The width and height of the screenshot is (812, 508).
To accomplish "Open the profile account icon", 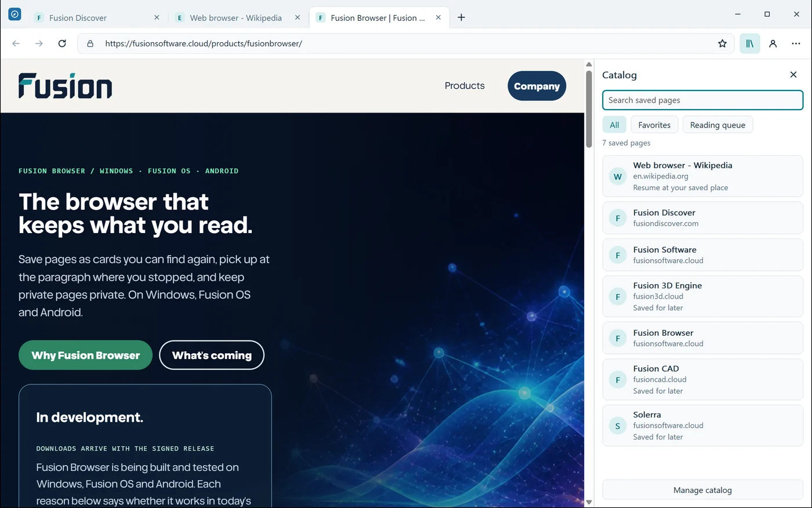I will (x=773, y=43).
